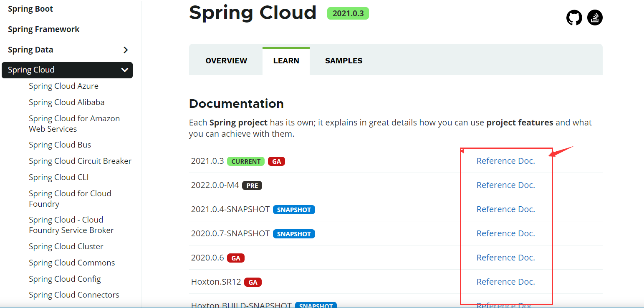Viewport: 644px width, 308px height.
Task: Open Spring Cloud Azure
Action: (x=63, y=86)
